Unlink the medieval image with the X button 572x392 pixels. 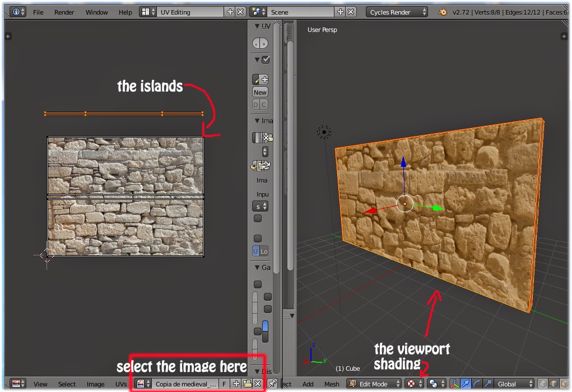coord(258,384)
